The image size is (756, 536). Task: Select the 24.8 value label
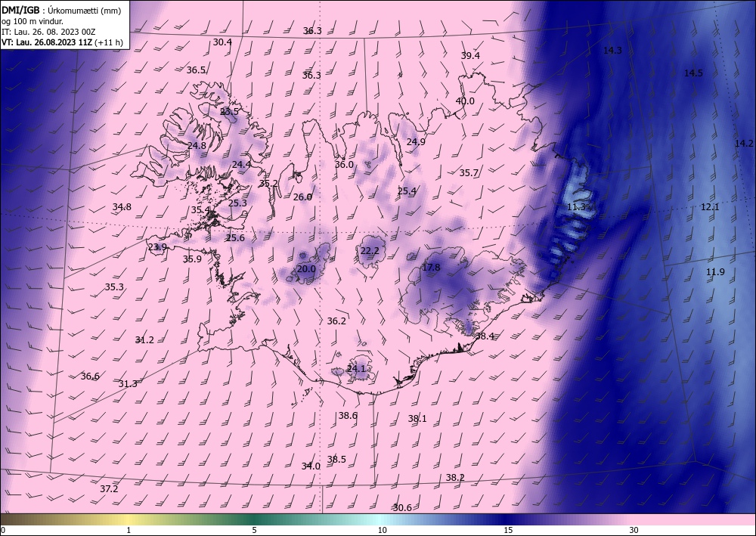click(x=197, y=146)
